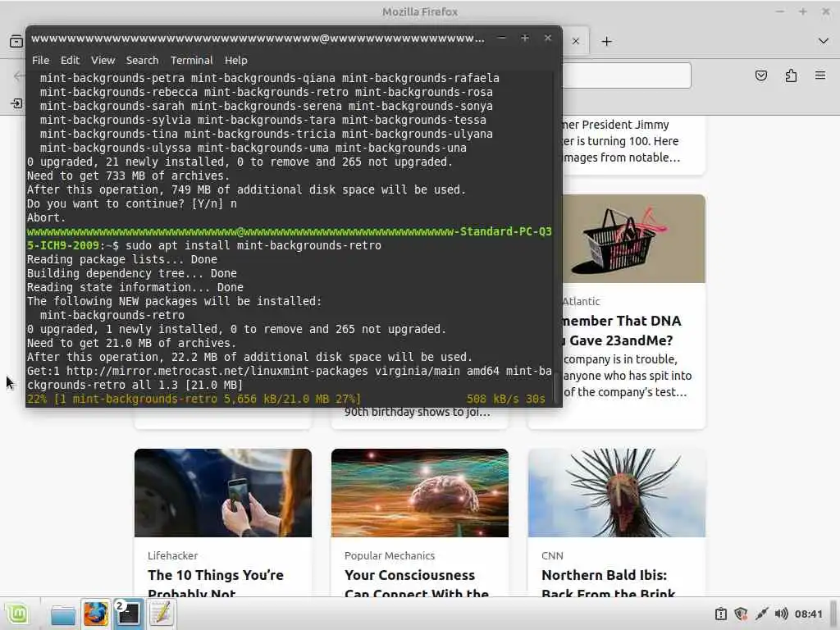The image size is (840, 630).
Task: Open the View menu in terminal
Action: tap(103, 60)
